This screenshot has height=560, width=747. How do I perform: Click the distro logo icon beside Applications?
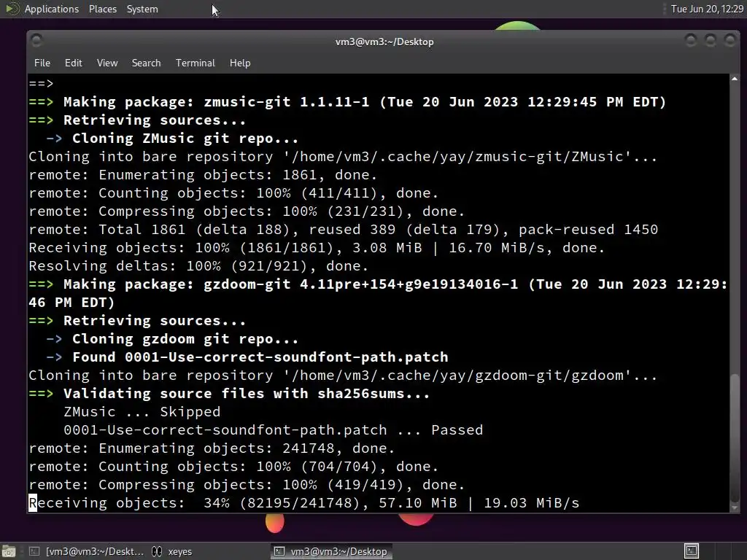[12, 9]
